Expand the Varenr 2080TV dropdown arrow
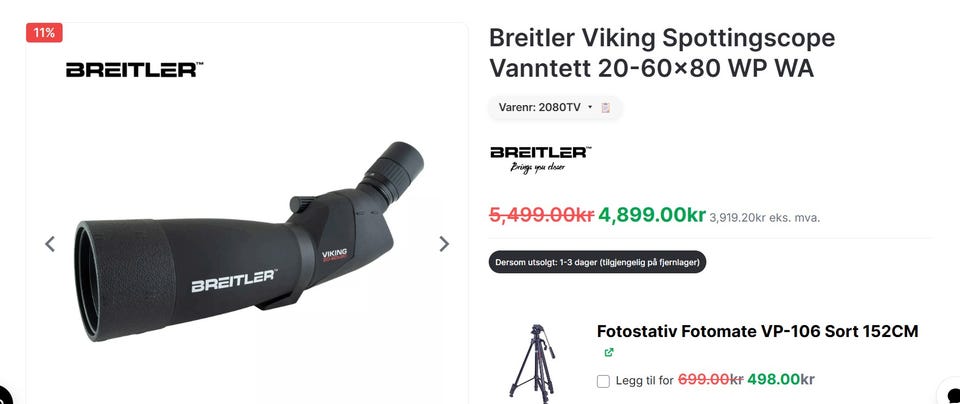This screenshot has width=960, height=404. [590, 107]
